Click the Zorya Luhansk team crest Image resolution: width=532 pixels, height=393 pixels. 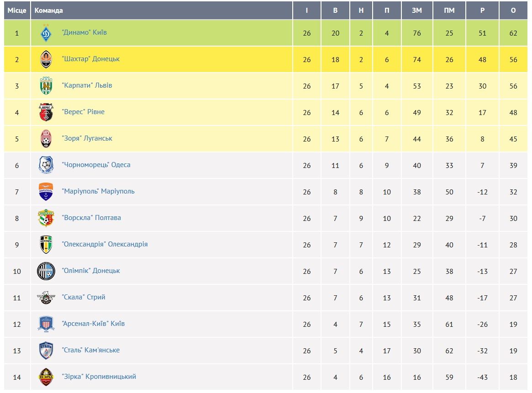[46, 139]
